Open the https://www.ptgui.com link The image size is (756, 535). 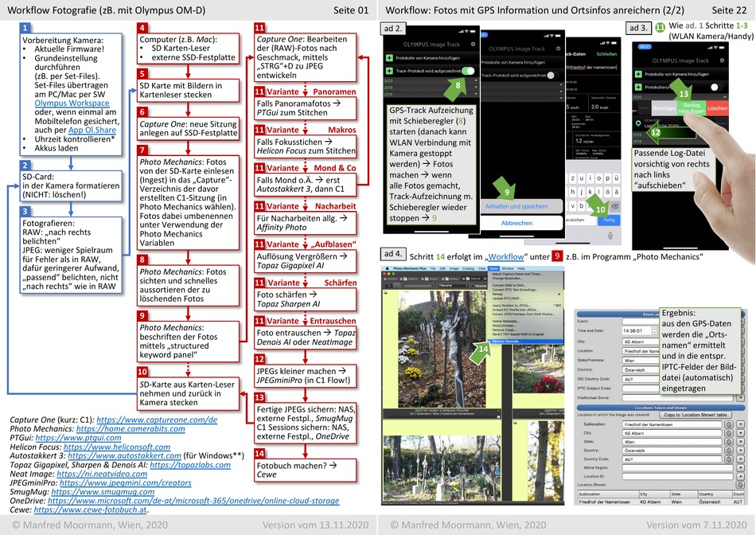78,438
